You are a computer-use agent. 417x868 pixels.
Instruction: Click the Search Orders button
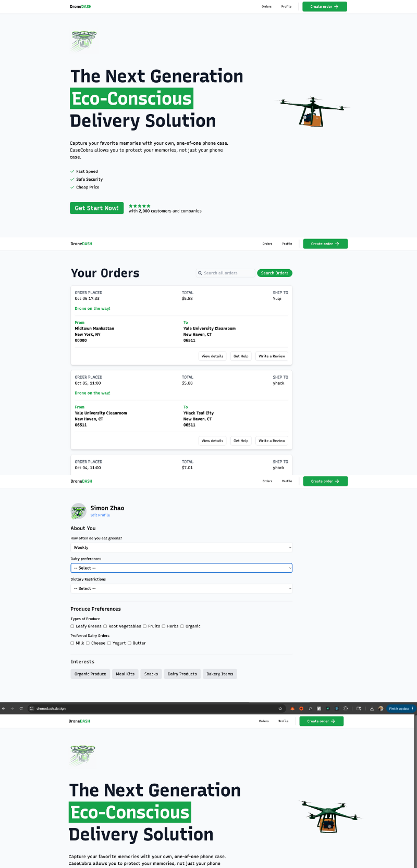[x=275, y=273]
